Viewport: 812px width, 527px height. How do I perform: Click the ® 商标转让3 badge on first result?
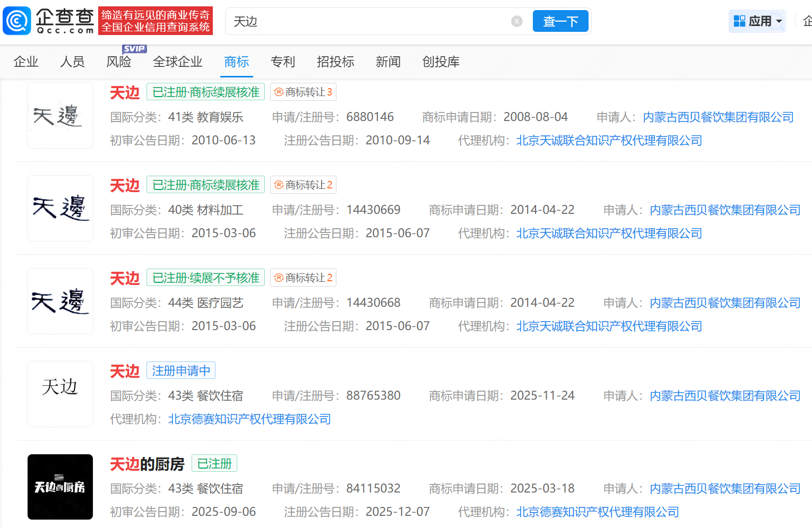(x=303, y=92)
